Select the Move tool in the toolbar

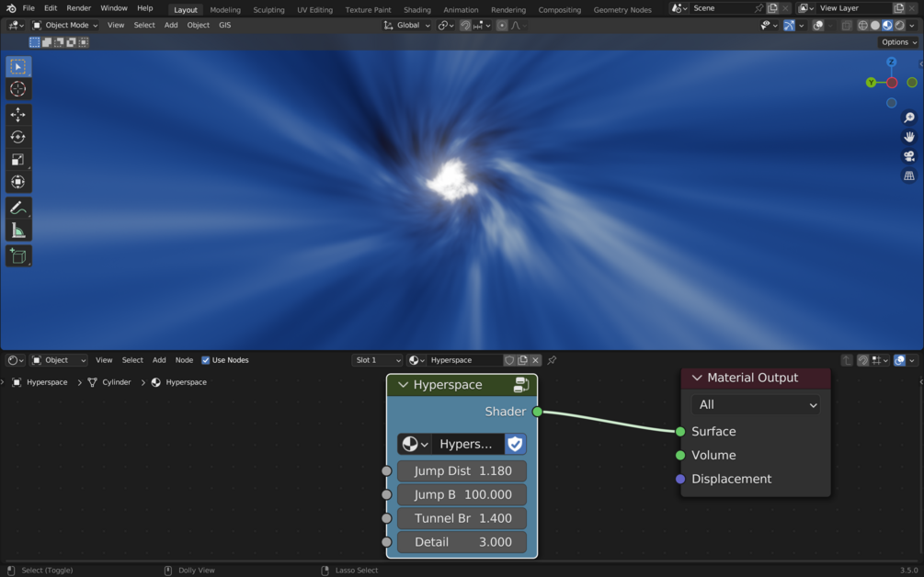17,114
